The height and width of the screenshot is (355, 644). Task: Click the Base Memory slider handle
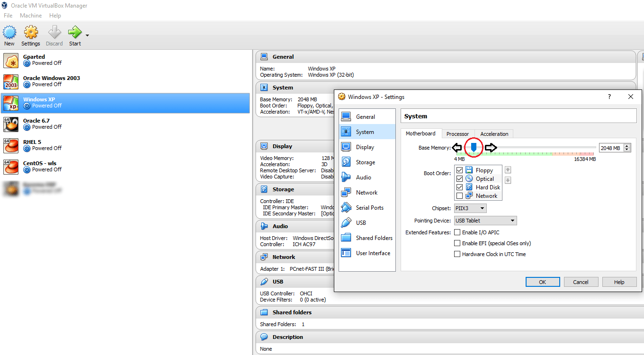(x=474, y=148)
